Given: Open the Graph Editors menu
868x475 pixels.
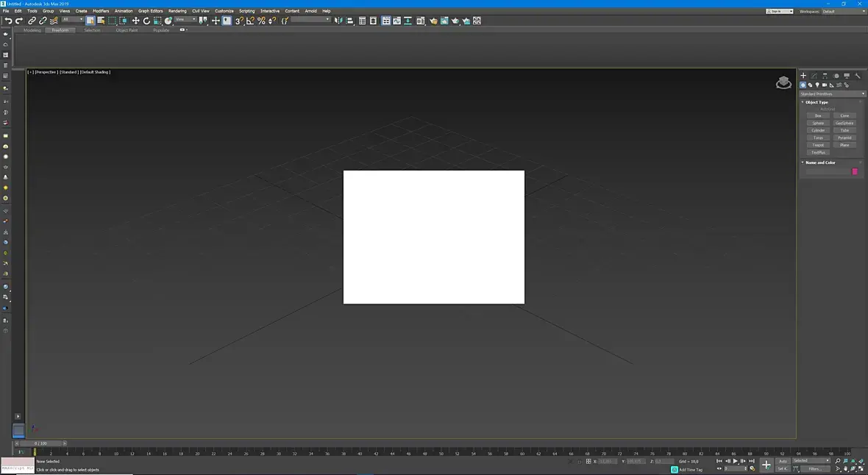Looking at the screenshot, I should (x=151, y=11).
